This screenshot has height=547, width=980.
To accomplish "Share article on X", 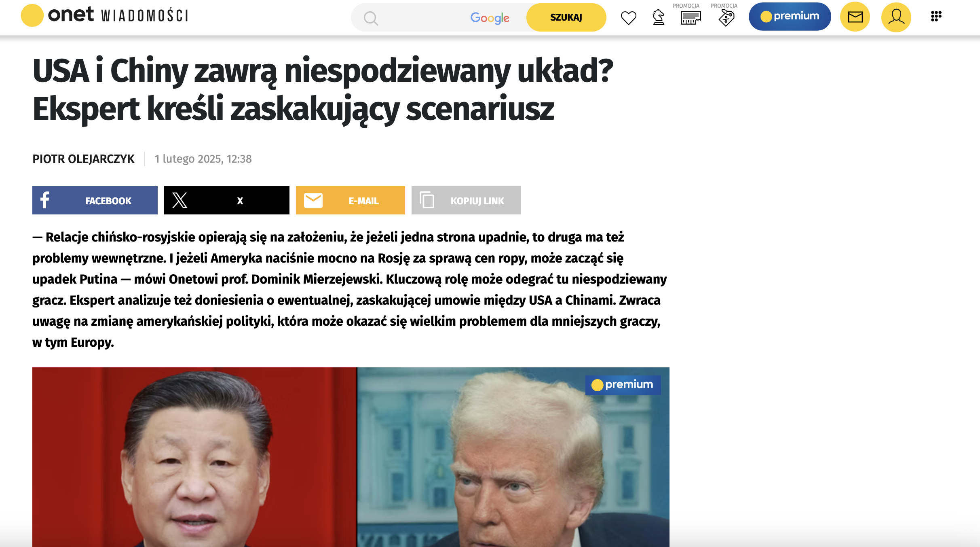I will click(x=227, y=200).
